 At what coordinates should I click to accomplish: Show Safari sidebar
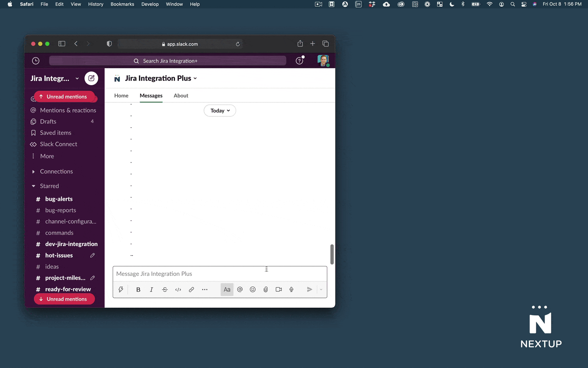click(62, 44)
